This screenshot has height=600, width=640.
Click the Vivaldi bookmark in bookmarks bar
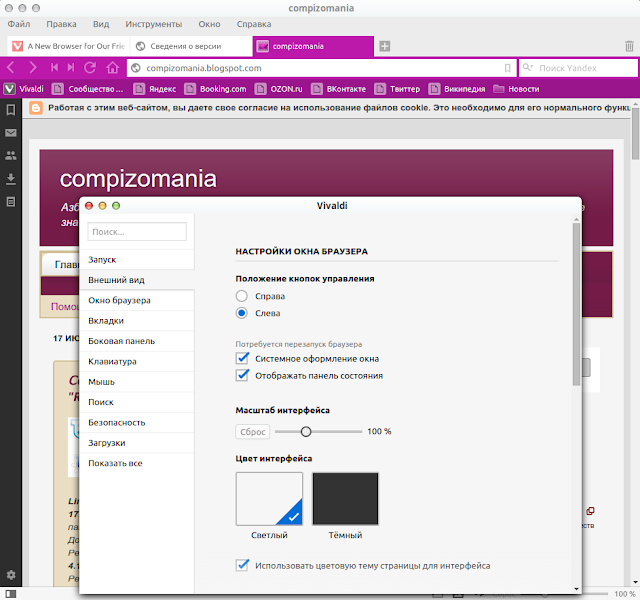[x=24, y=89]
